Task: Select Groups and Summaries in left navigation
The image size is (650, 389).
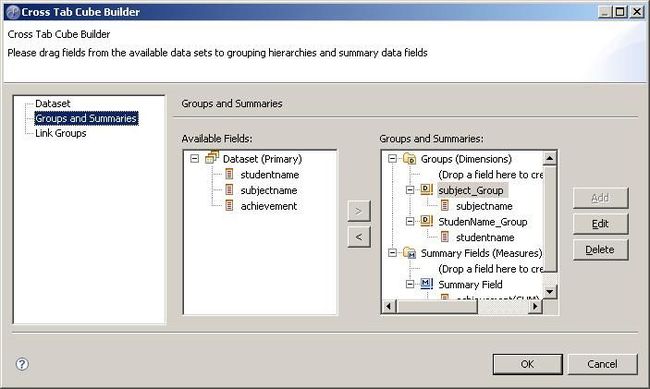Action: pos(86,118)
